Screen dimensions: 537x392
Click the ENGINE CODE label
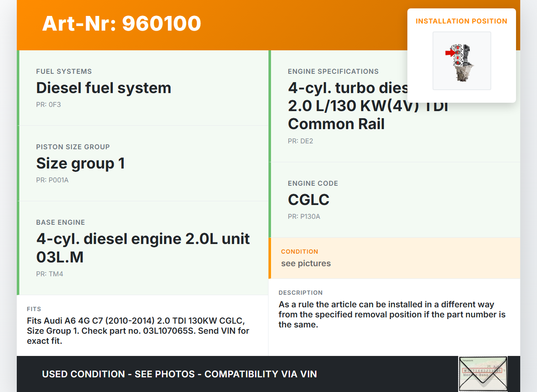pyautogui.click(x=313, y=183)
